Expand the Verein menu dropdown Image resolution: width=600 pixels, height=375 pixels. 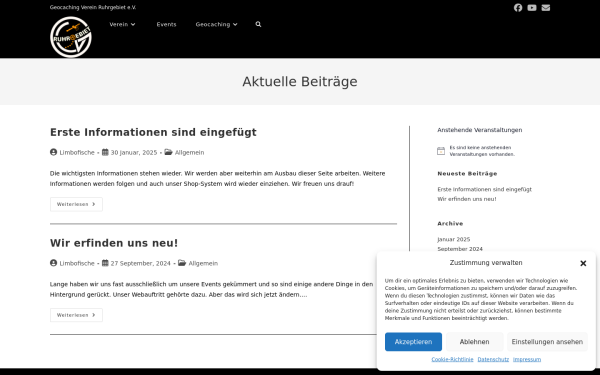click(x=122, y=24)
